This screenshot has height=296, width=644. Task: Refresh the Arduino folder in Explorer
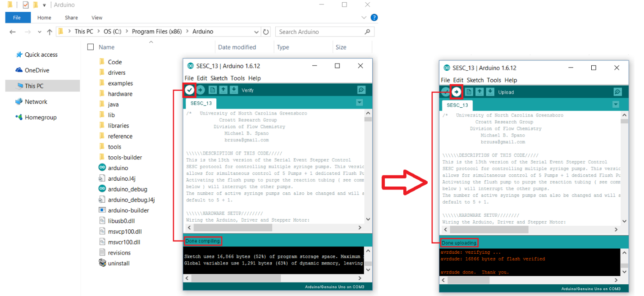[266, 32]
